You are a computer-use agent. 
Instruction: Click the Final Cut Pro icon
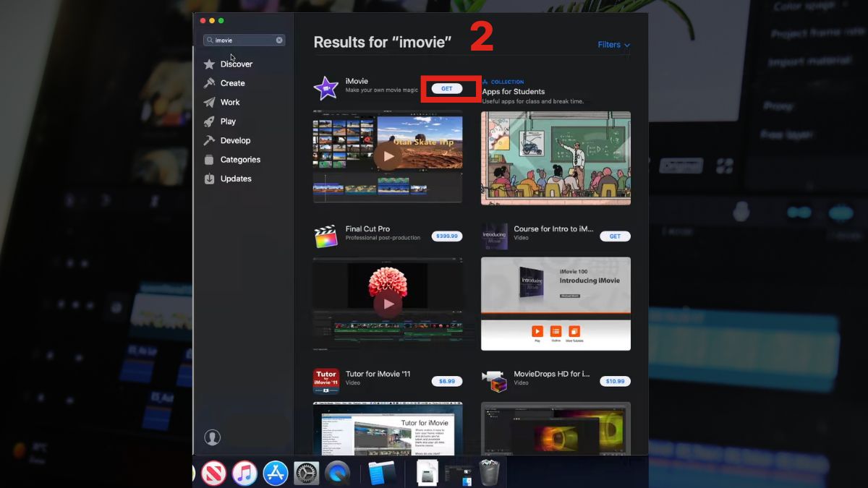(x=325, y=236)
